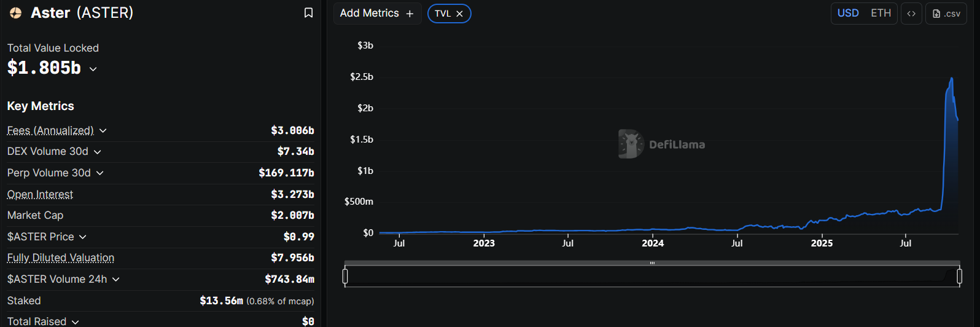
Task: Click the Open Interest metric label
Action: (x=40, y=194)
